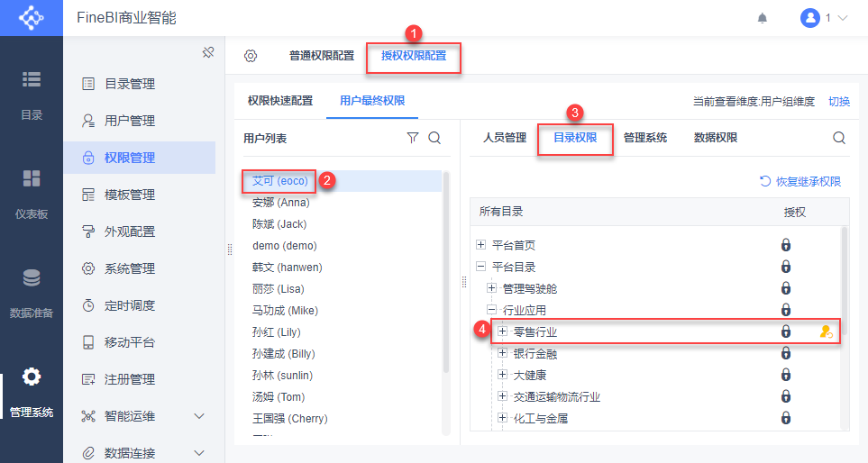Click the search icon in permissions panel

[839, 138]
